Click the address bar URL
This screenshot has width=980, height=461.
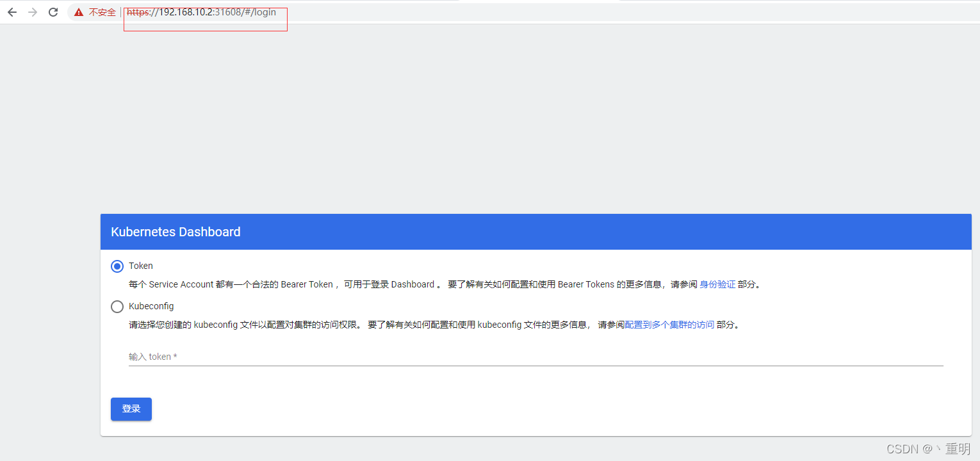202,12
